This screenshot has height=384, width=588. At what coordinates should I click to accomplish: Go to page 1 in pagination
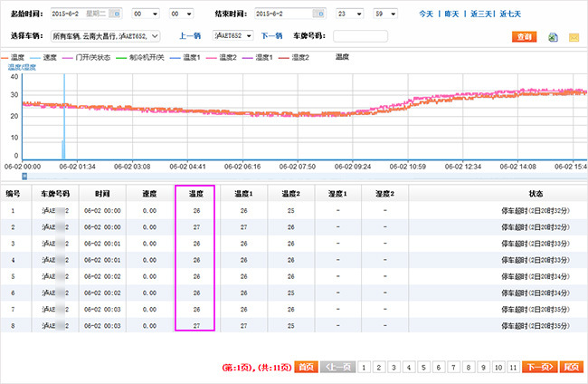[364, 367]
